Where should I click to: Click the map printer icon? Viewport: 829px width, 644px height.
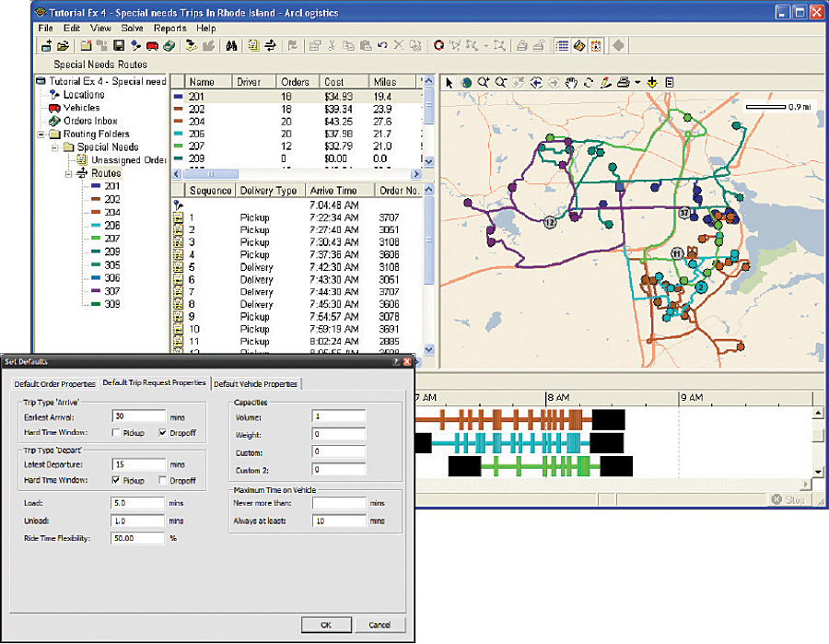click(623, 82)
